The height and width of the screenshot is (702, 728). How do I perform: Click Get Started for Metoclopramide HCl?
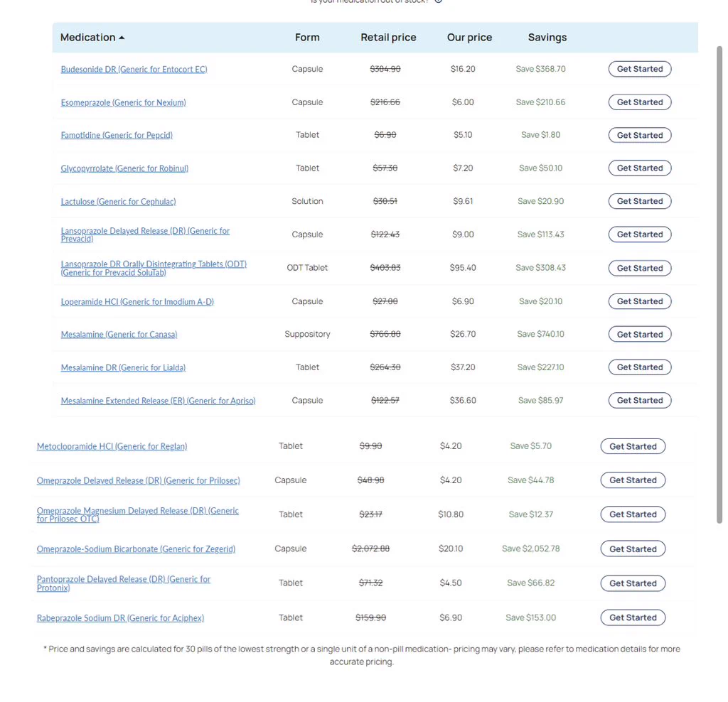coord(633,446)
